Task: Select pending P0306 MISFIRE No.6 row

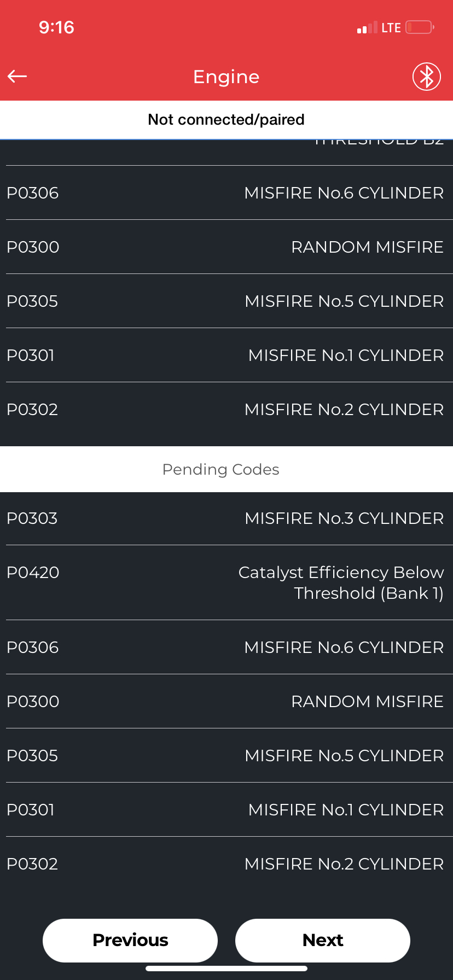Action: click(226, 647)
